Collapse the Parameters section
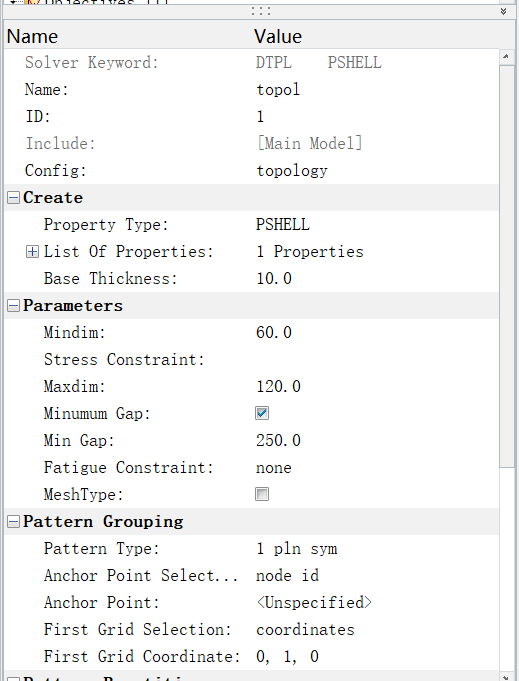This screenshot has height=681, width=519. 13,306
